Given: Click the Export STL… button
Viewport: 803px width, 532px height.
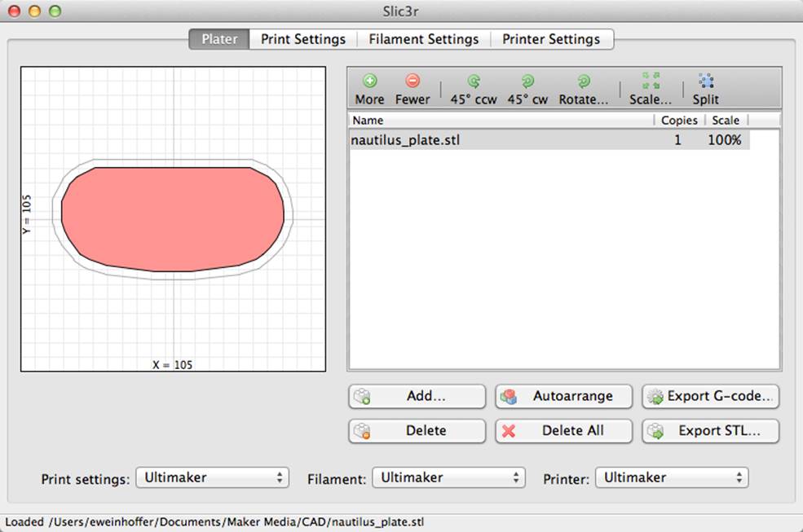Looking at the screenshot, I should [x=711, y=431].
